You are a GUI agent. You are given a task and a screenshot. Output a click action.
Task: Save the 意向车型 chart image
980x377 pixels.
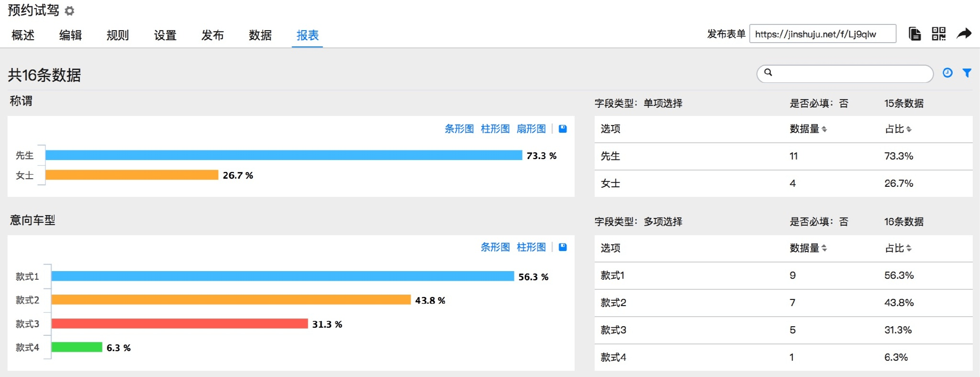[563, 247]
